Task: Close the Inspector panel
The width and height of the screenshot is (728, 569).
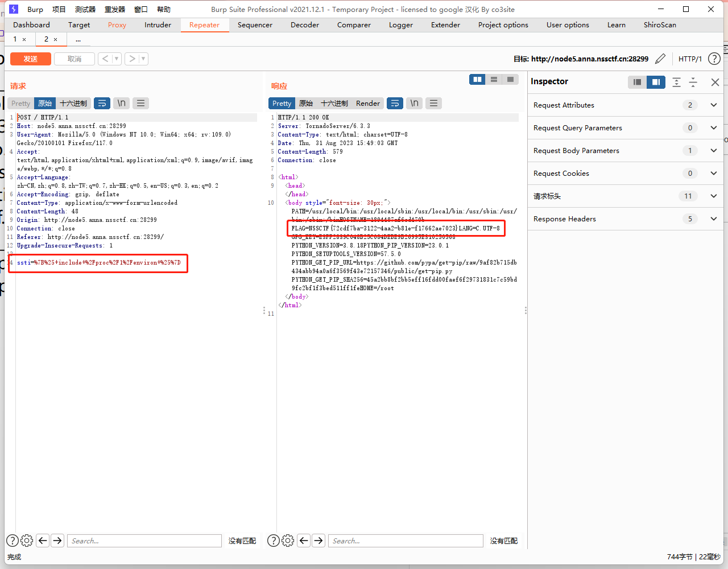Action: [x=715, y=82]
